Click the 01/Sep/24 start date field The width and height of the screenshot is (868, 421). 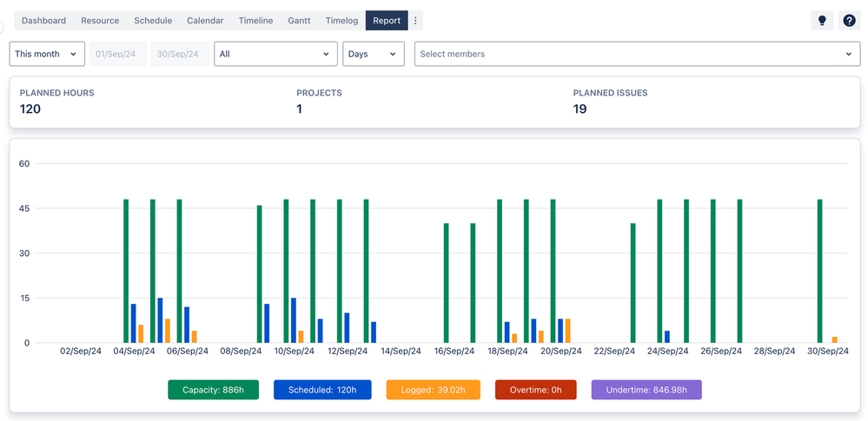pyautogui.click(x=118, y=54)
